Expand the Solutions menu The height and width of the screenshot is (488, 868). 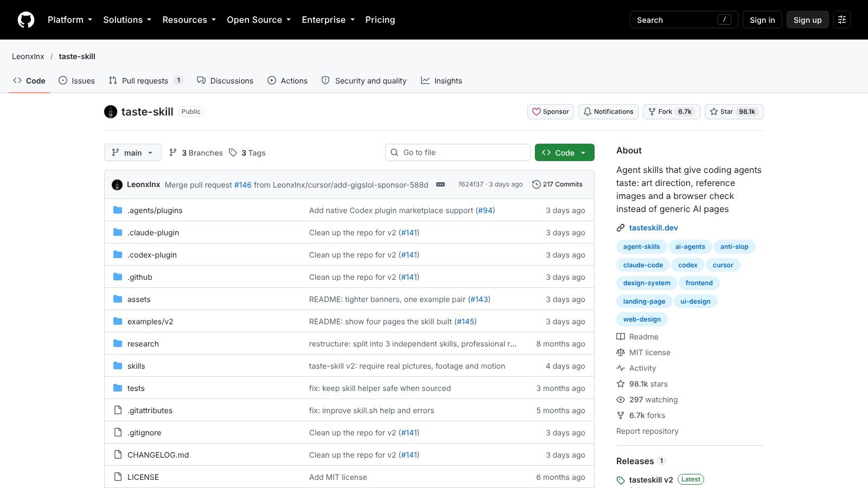(127, 20)
